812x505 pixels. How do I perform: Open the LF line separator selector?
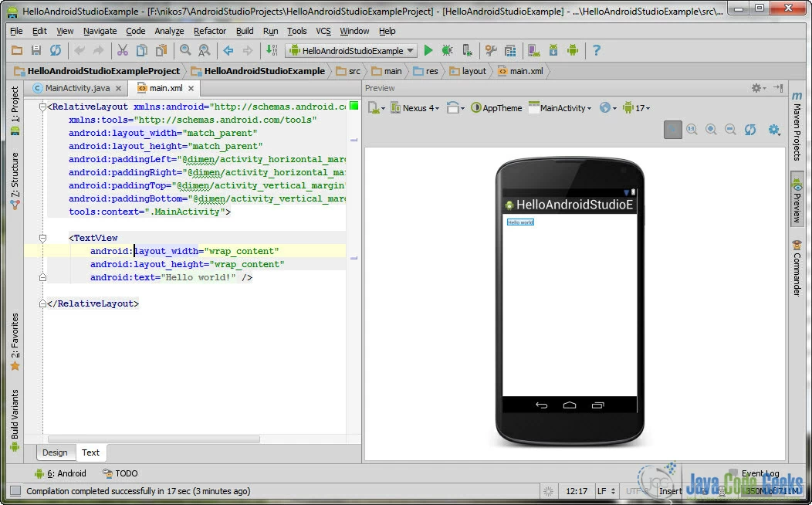point(607,491)
